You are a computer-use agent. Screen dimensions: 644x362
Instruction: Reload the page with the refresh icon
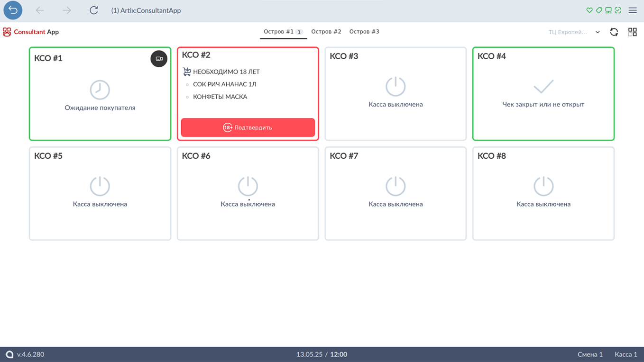tap(94, 10)
